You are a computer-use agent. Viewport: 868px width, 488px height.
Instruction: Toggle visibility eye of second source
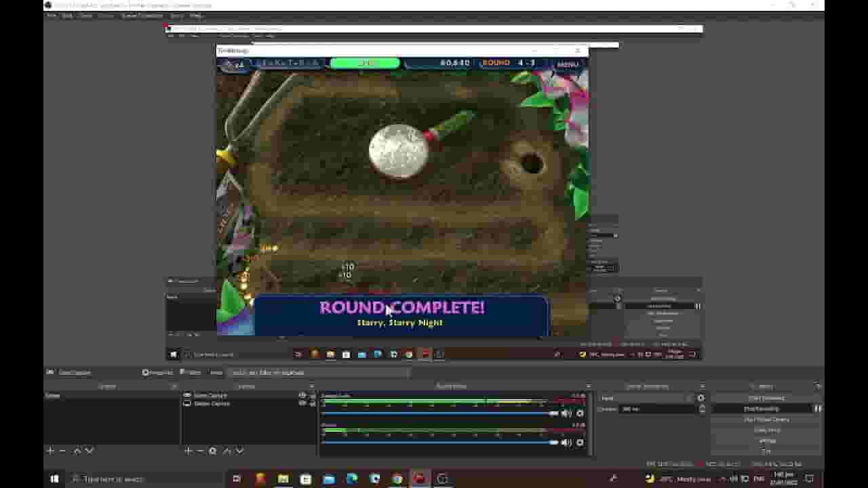point(302,403)
